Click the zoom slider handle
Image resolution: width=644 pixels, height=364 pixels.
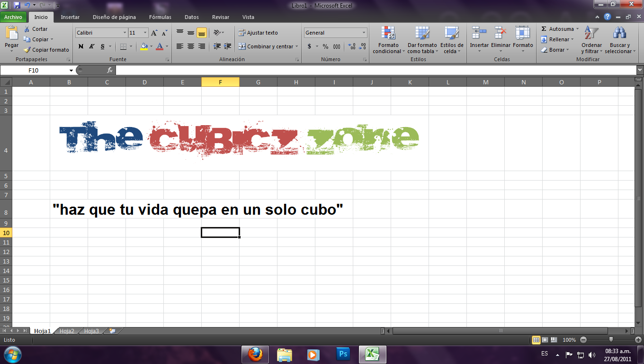[x=611, y=339]
